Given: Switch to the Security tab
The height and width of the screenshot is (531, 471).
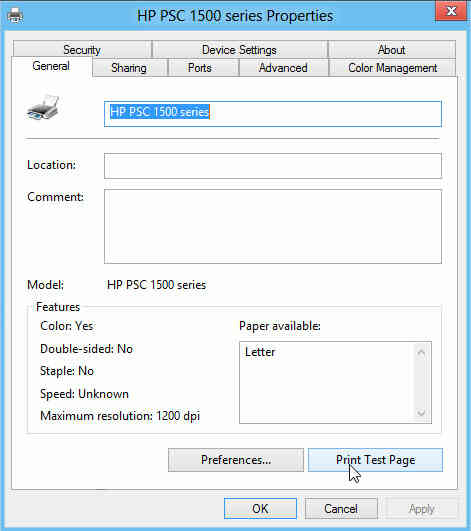Looking at the screenshot, I should 82,50.
